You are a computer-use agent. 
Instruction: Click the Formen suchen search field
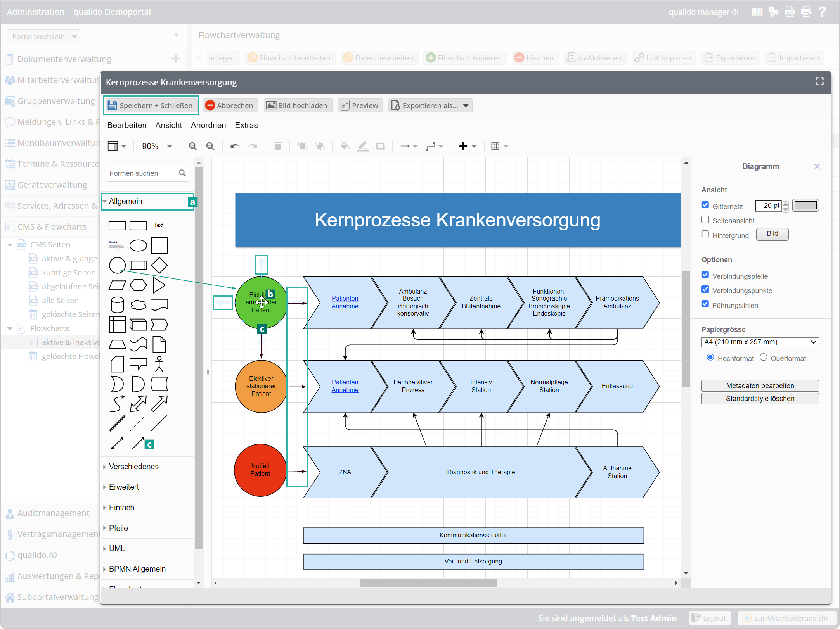[x=142, y=173]
